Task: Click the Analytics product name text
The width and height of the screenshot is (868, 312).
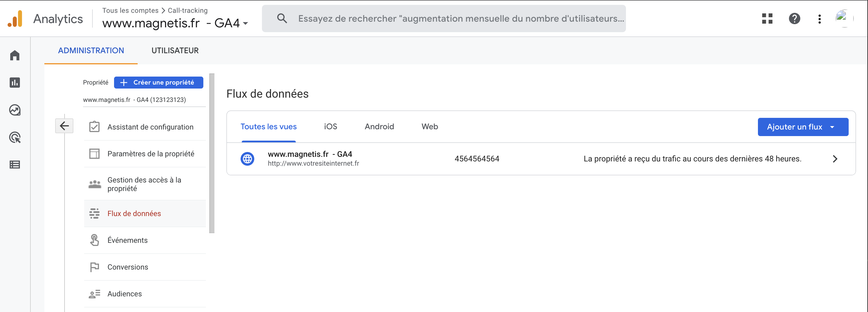Action: tap(58, 19)
